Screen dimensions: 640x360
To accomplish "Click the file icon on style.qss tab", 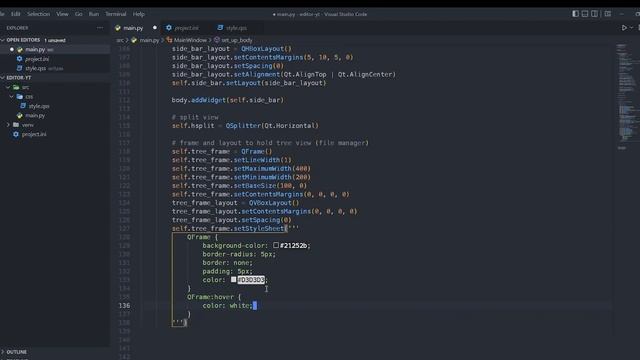I will 220,28.
